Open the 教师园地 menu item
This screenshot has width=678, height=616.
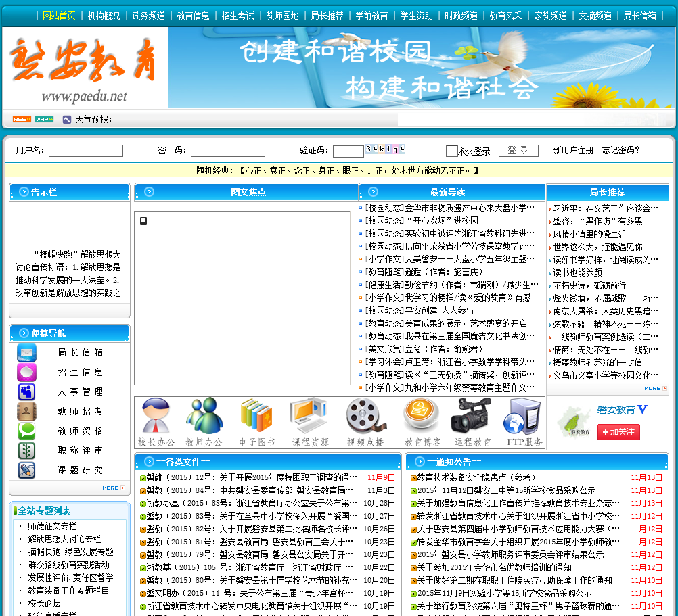click(x=282, y=16)
